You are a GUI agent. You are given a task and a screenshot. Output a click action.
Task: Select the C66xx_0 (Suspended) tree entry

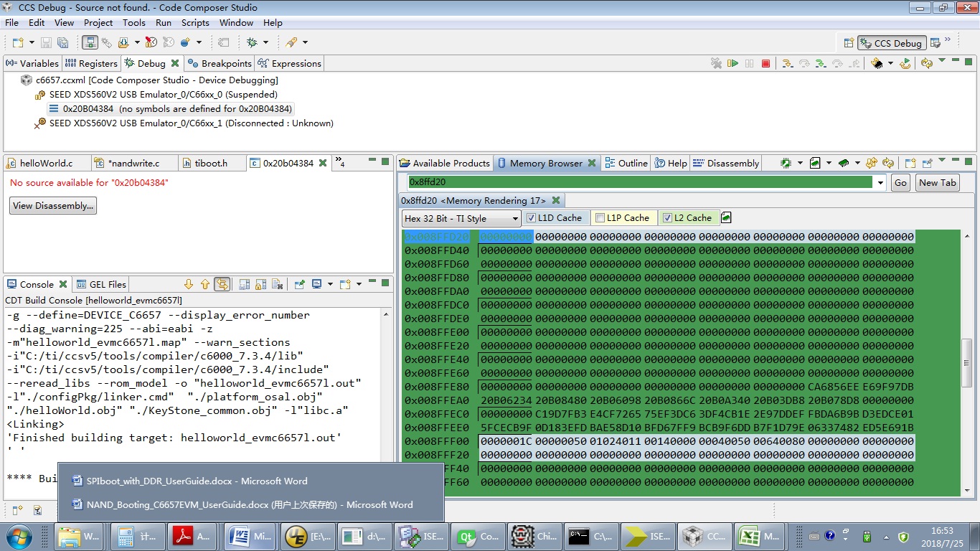pos(163,95)
